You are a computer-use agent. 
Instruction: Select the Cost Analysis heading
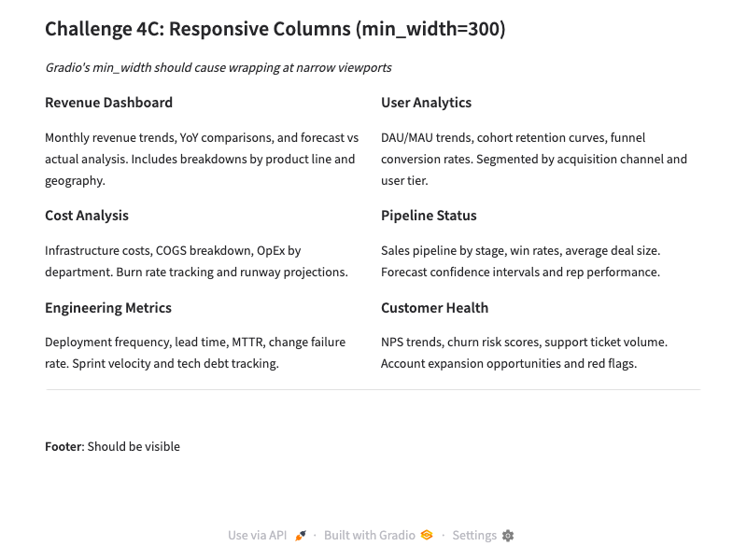pos(87,216)
